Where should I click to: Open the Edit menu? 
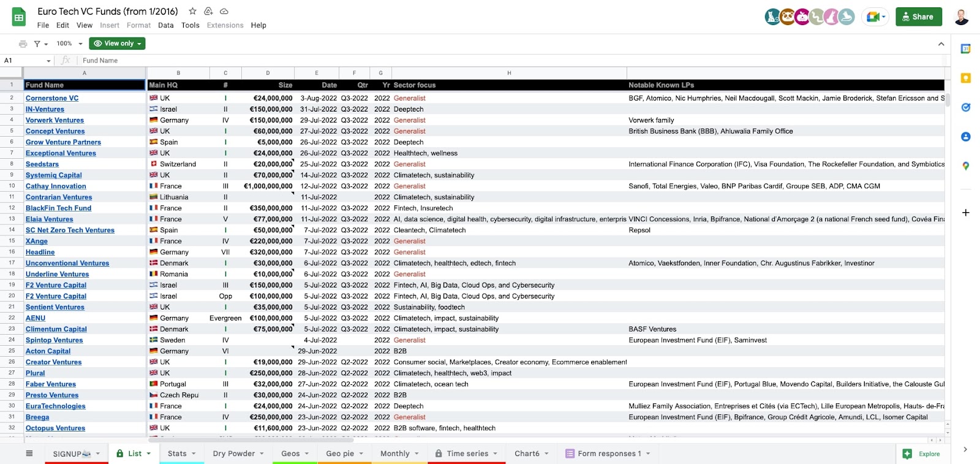point(62,25)
